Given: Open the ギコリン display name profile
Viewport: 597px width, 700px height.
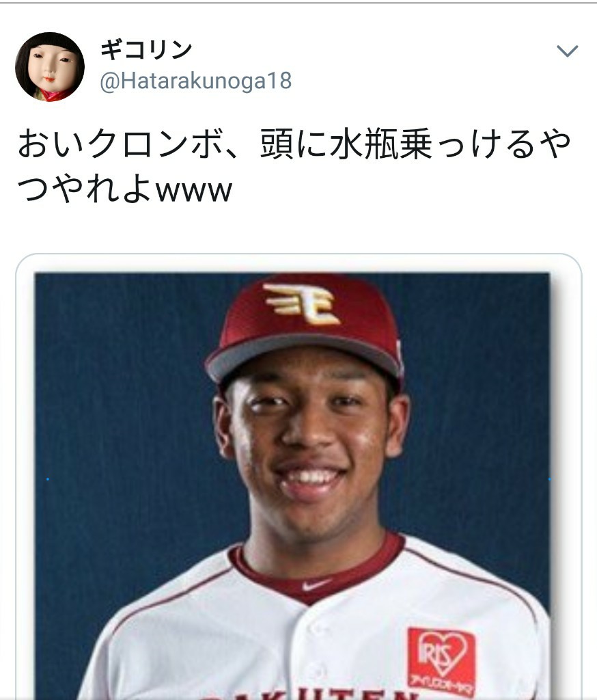Looking at the screenshot, I should click(146, 49).
